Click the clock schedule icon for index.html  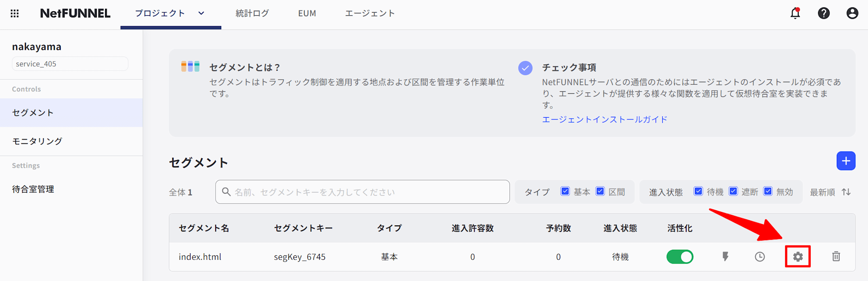pos(759,257)
